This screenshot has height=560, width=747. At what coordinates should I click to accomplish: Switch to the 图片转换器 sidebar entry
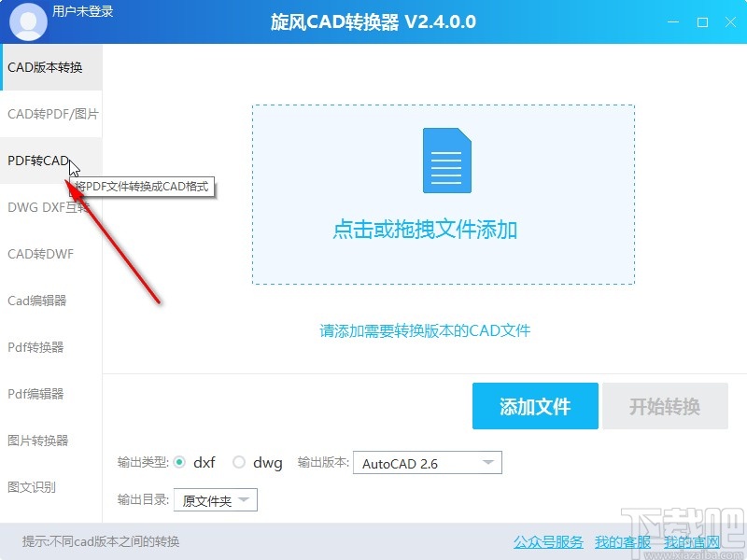click(37, 439)
